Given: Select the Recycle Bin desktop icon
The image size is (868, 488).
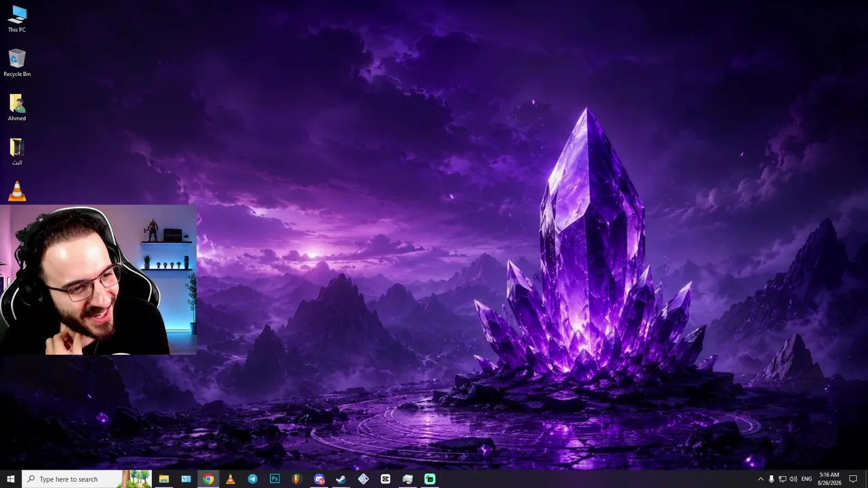Looking at the screenshot, I should 17,63.
